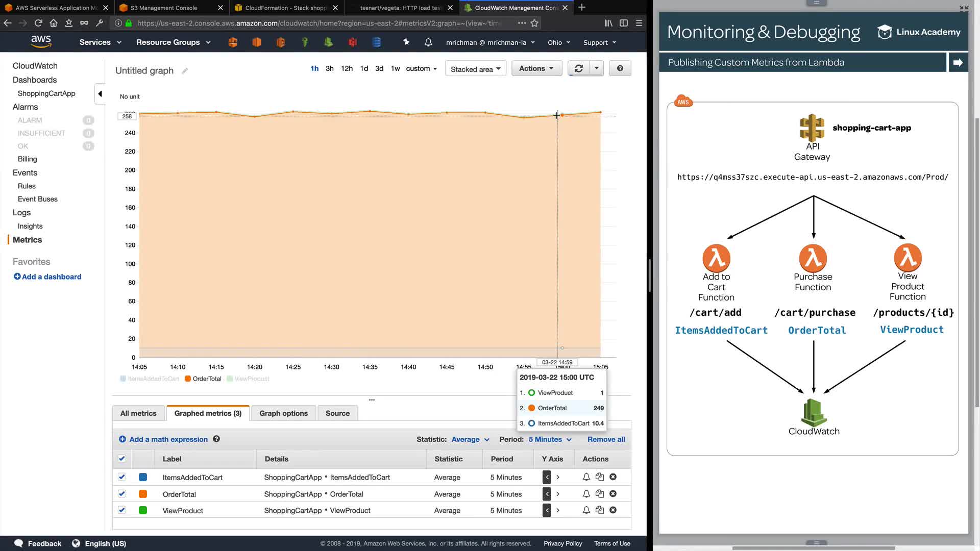Click Add a math expression link

click(x=168, y=439)
